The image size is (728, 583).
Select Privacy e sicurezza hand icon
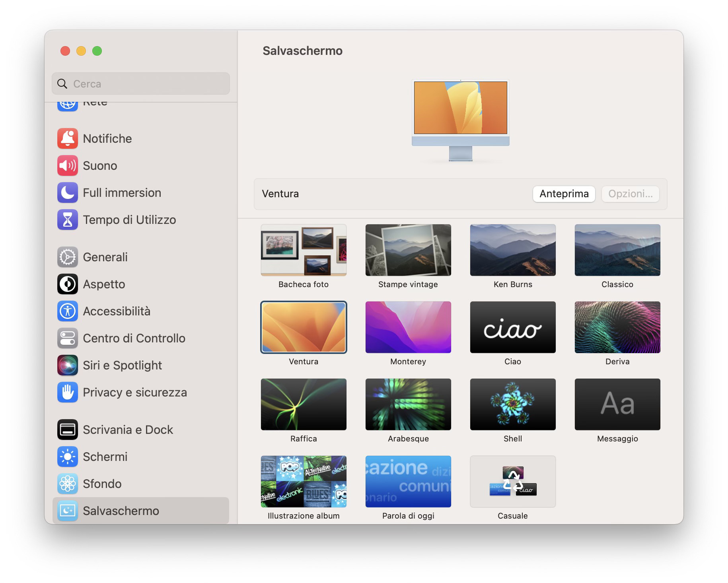[68, 393]
